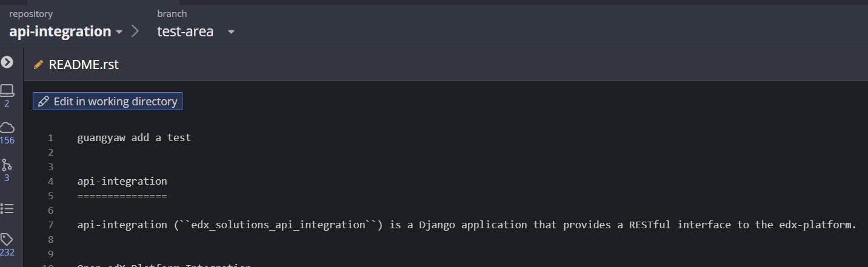The width and height of the screenshot is (868, 267).
Task: Expand the left sidebar panel arrow
Action: click(x=7, y=62)
